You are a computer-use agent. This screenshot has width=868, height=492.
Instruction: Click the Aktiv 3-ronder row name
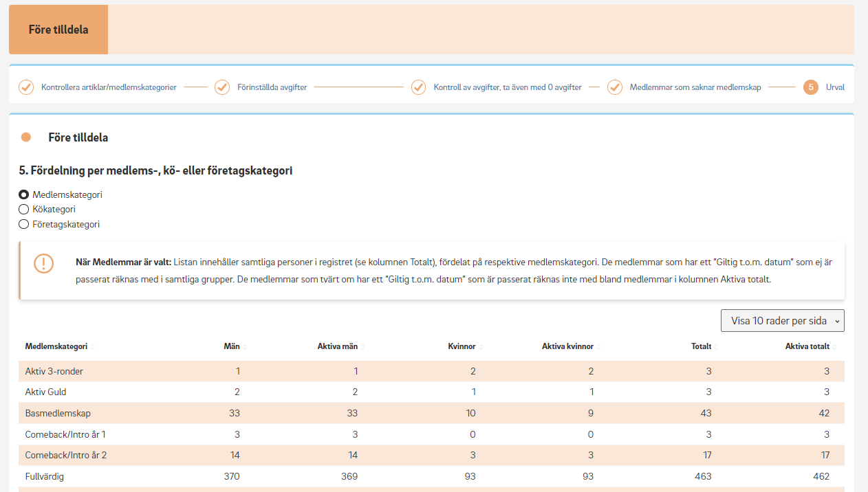pos(54,372)
